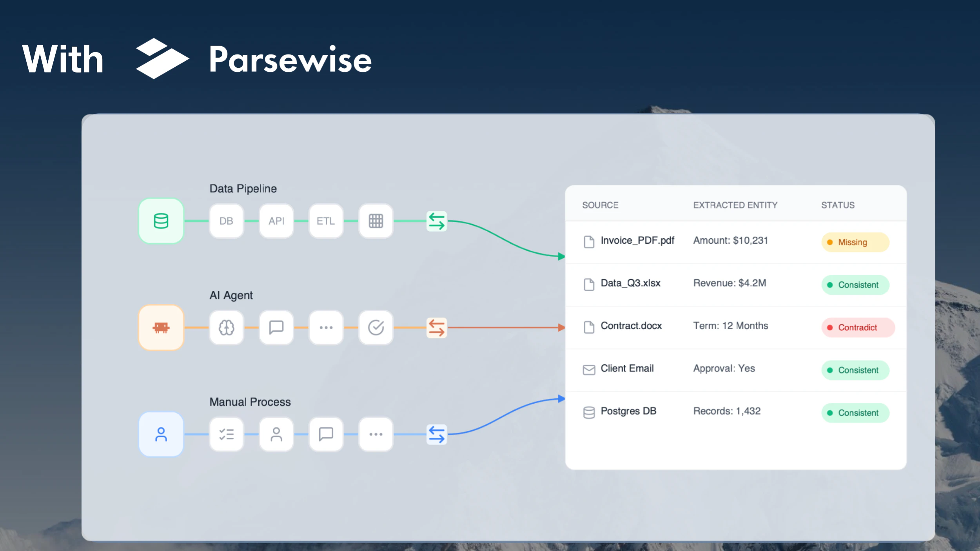The image size is (980, 551).
Task: Select the Postgres DB source name
Action: pos(628,411)
